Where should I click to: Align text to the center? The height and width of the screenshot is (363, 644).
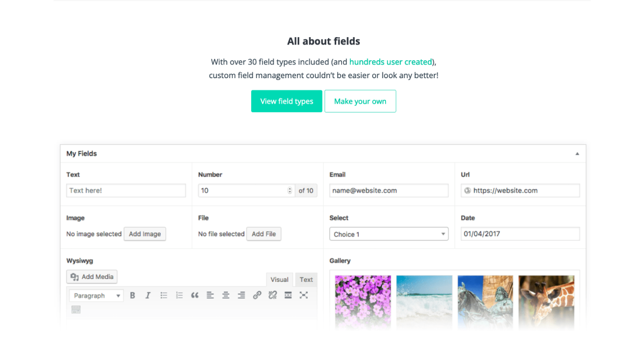pos(226,295)
